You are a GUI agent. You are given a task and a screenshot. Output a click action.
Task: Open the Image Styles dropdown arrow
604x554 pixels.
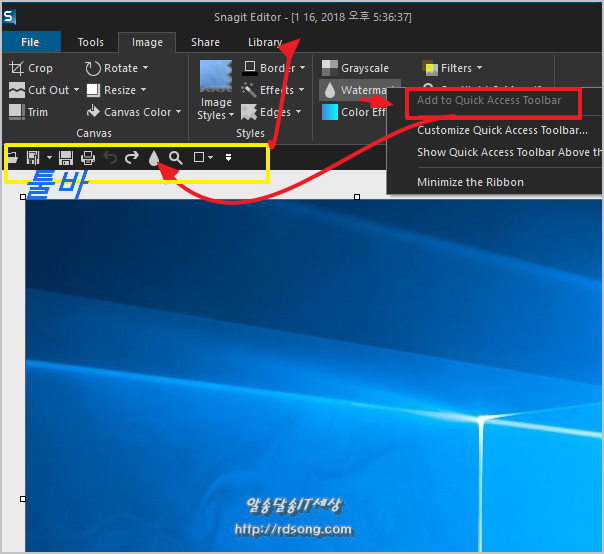point(231,115)
